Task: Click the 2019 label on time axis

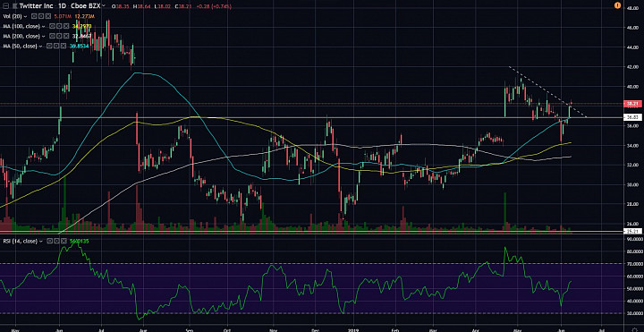Action: (354, 329)
